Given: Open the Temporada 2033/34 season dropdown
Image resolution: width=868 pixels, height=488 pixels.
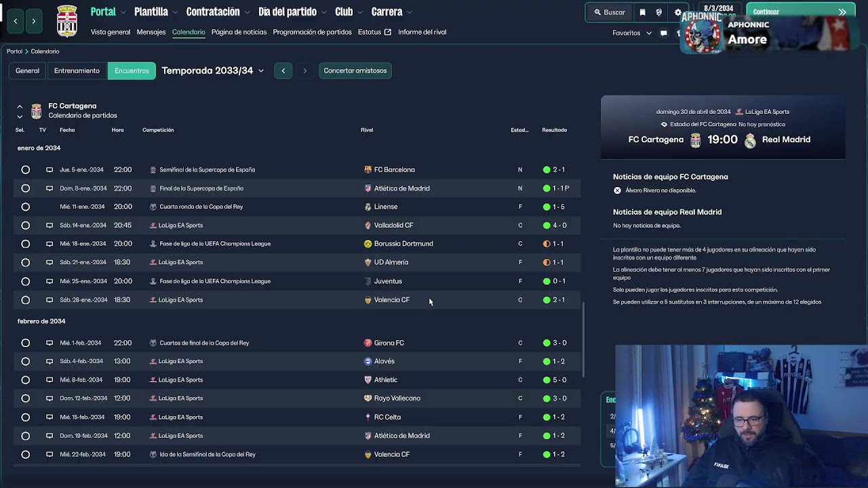Looking at the screenshot, I should [213, 70].
